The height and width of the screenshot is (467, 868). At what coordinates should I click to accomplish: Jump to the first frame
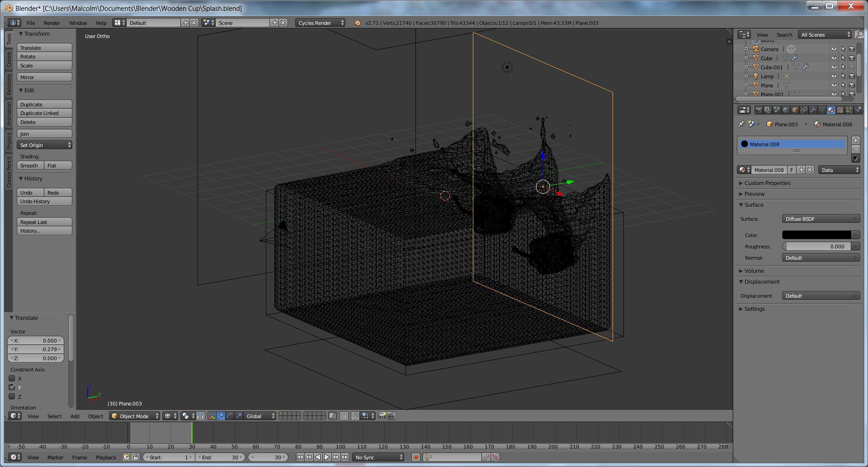pos(300,457)
